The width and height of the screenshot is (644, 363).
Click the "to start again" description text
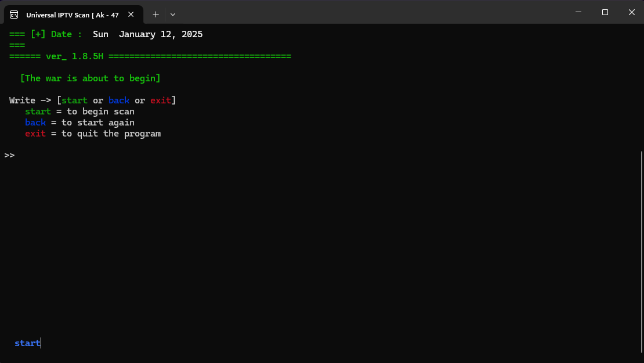[x=98, y=123]
